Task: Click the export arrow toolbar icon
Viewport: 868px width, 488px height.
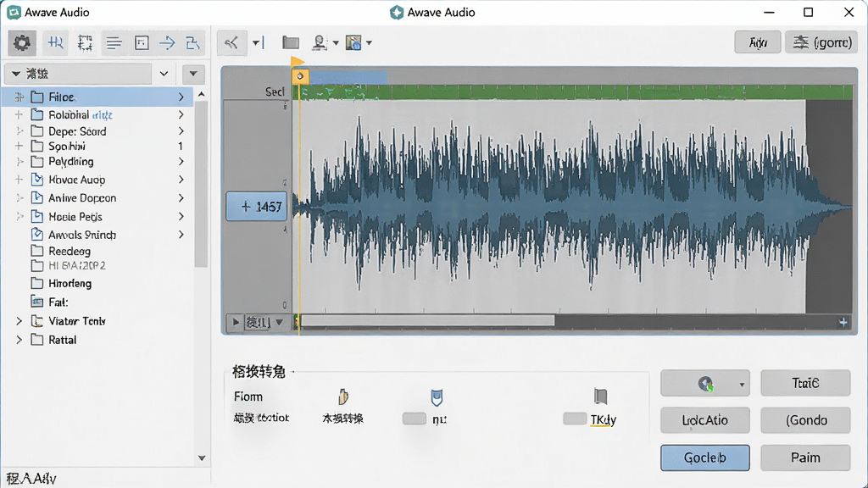Action: tap(192, 42)
